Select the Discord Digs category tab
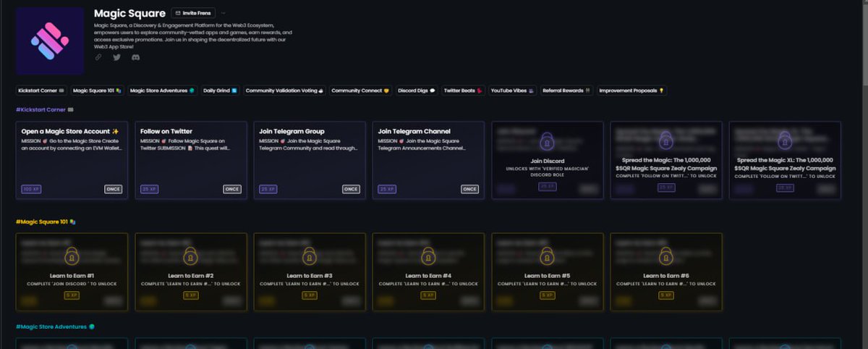868x349 pixels. click(x=417, y=91)
